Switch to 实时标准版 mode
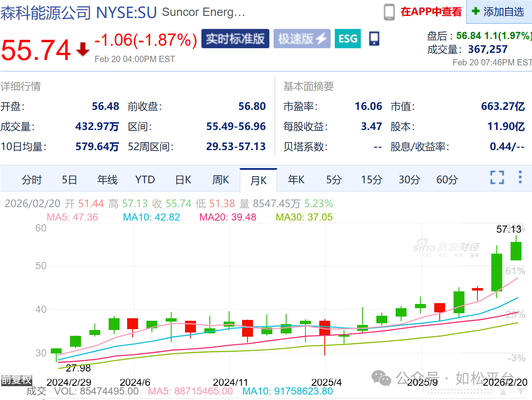 pyautogui.click(x=235, y=39)
